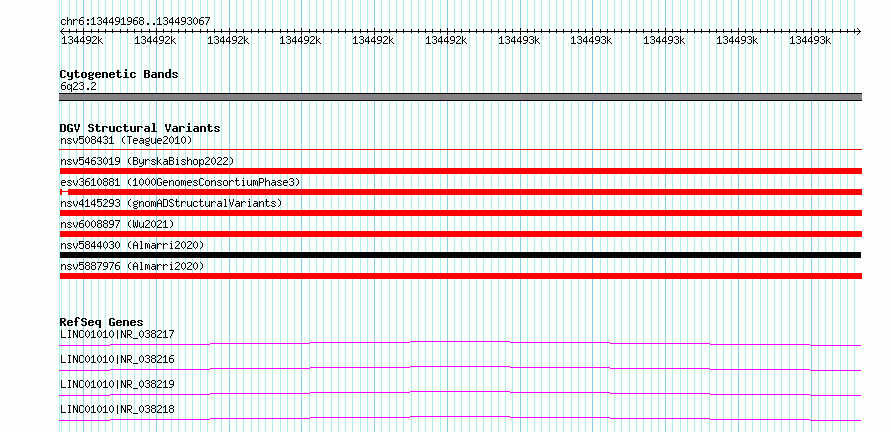Select the Cytogenetic Bands track title
Viewport: 890px width, 432px height.
(119, 74)
